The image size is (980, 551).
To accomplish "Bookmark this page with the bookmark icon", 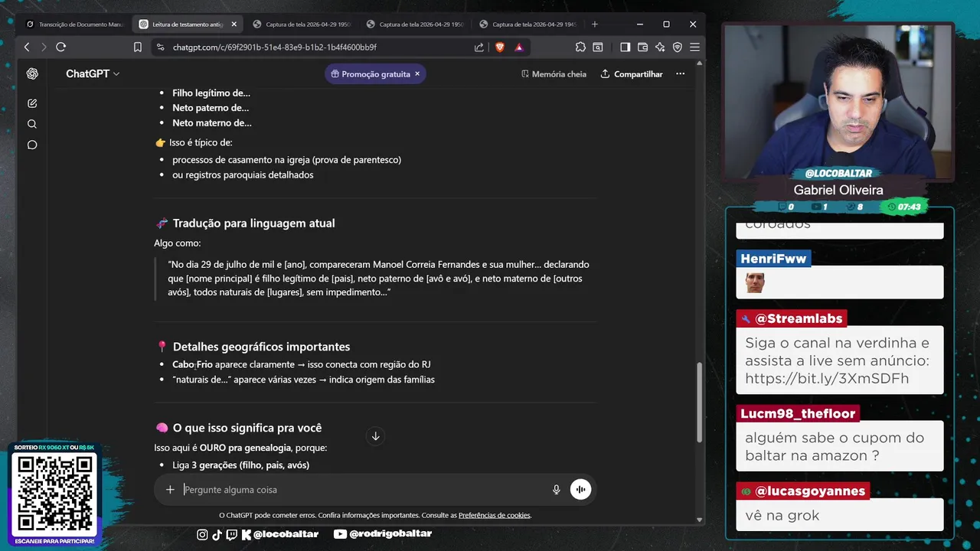I will pos(138,47).
